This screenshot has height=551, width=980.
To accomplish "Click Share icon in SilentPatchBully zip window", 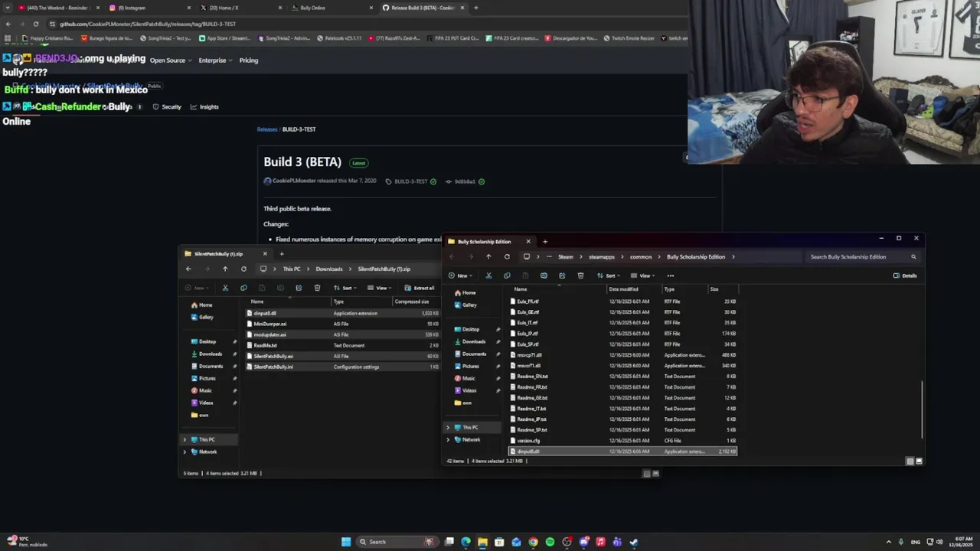I will (x=299, y=288).
